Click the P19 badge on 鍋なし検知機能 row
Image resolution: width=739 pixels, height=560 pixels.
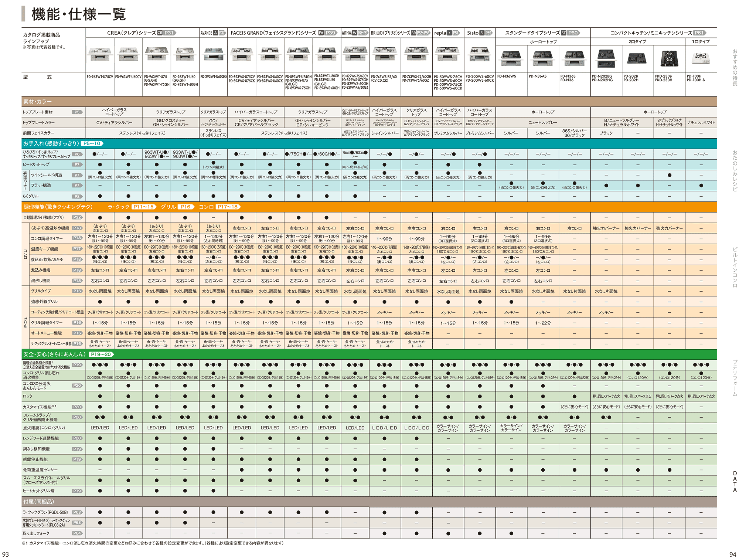[77, 449]
